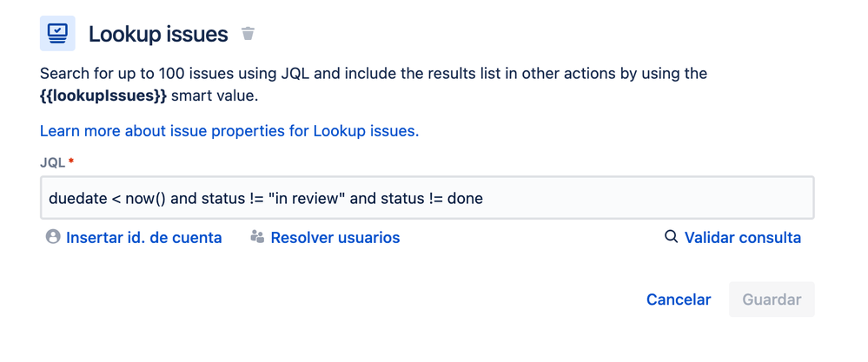The width and height of the screenshot is (868, 362).
Task: Click the magnifier icon beside Validar consulta
Action: click(671, 236)
